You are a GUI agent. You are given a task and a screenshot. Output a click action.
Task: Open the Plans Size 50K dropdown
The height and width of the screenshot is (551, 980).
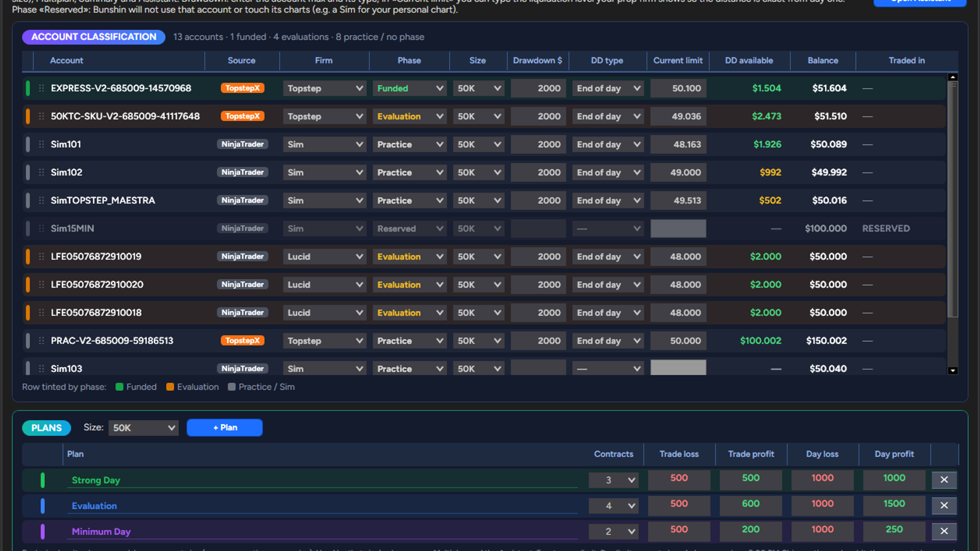(144, 428)
